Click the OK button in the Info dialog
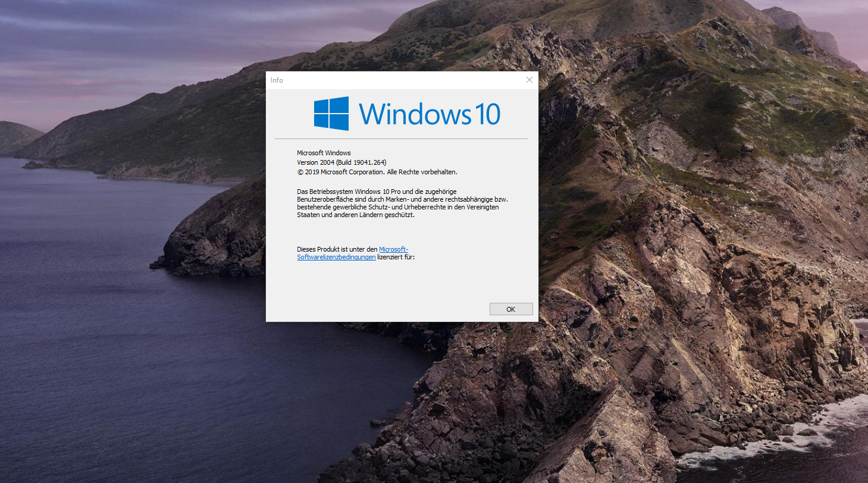The width and height of the screenshot is (868, 483). 511,309
